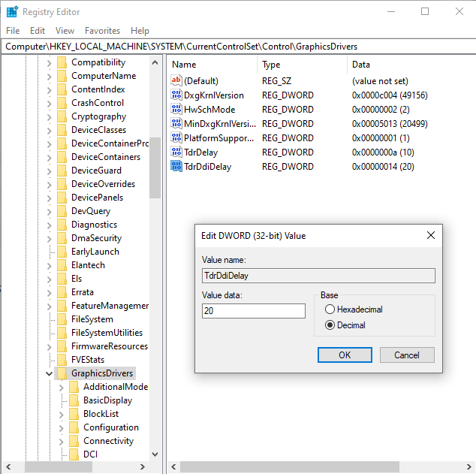Expand the DeviceContainers tree node

(x=50, y=158)
